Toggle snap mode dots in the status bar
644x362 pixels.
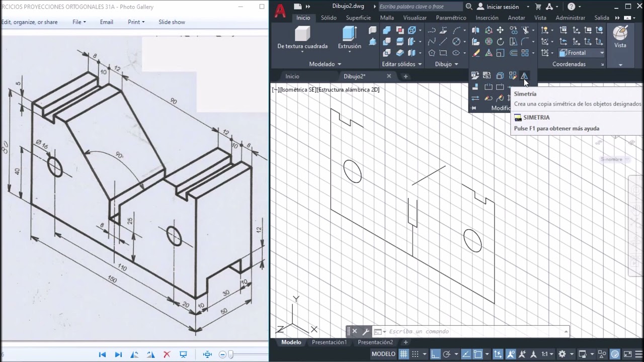point(416,354)
